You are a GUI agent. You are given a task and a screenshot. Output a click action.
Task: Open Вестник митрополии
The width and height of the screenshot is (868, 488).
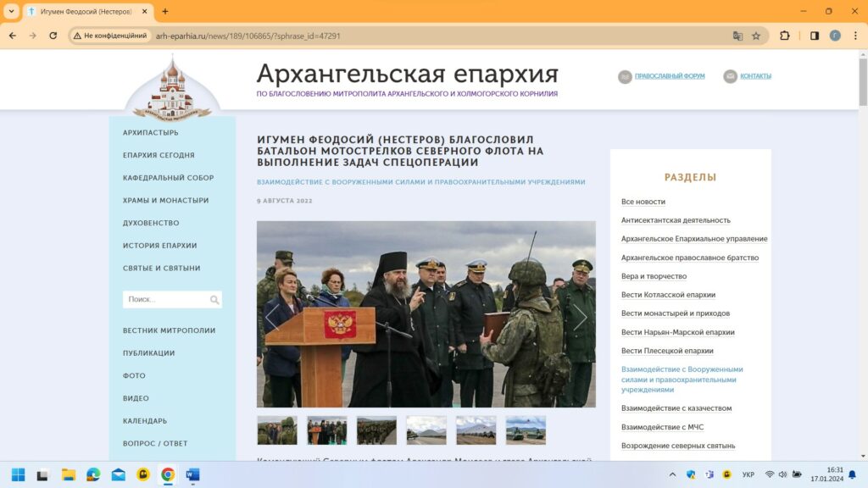[x=169, y=330]
